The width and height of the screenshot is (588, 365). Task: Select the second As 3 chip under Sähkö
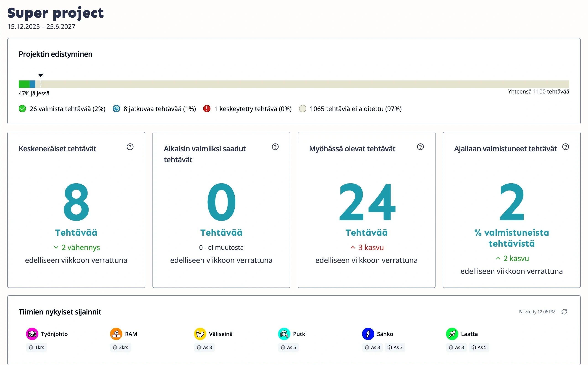[x=395, y=347]
